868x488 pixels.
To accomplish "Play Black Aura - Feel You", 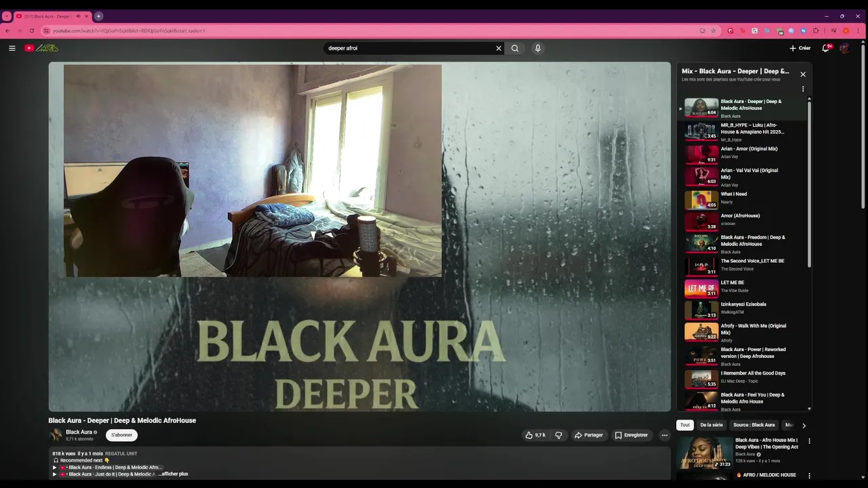I will (x=744, y=401).
